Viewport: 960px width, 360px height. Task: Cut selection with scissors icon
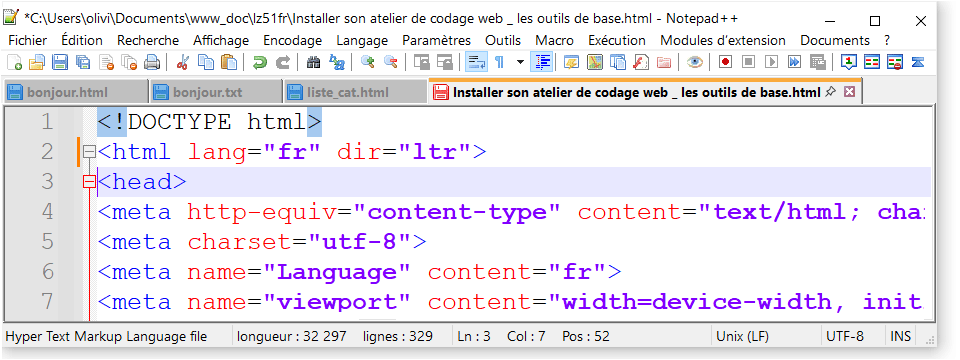coord(182,62)
